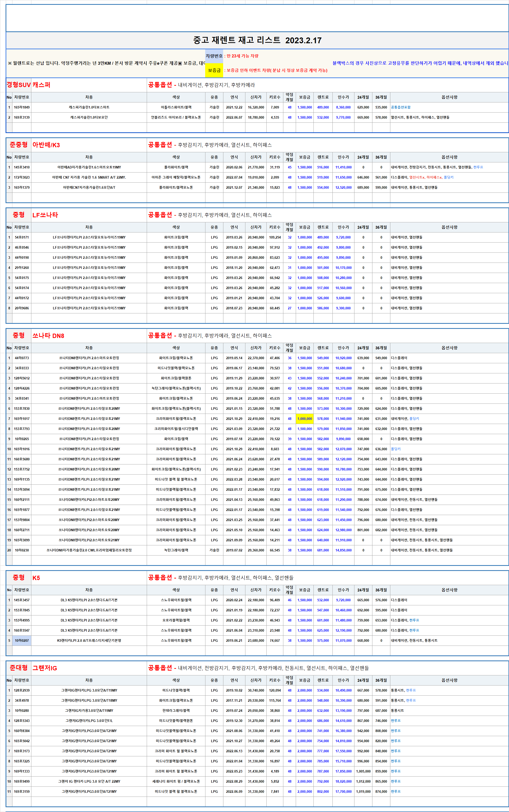509x812 pixels.
Task: Select vehicle number "34호4978"
Action: 22,700
